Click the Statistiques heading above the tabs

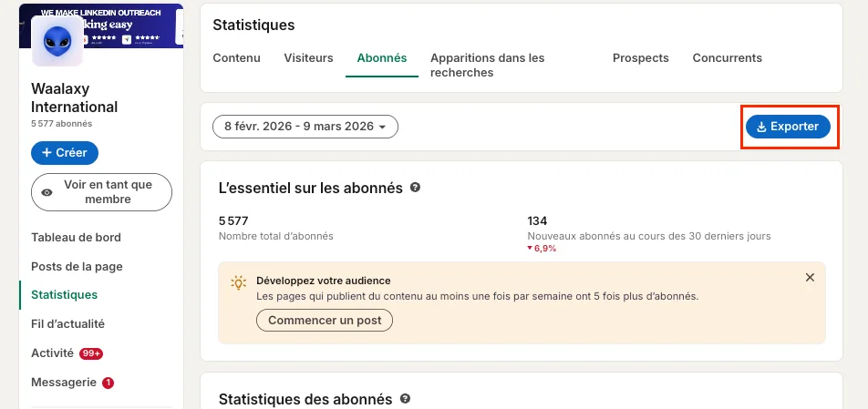click(x=253, y=25)
